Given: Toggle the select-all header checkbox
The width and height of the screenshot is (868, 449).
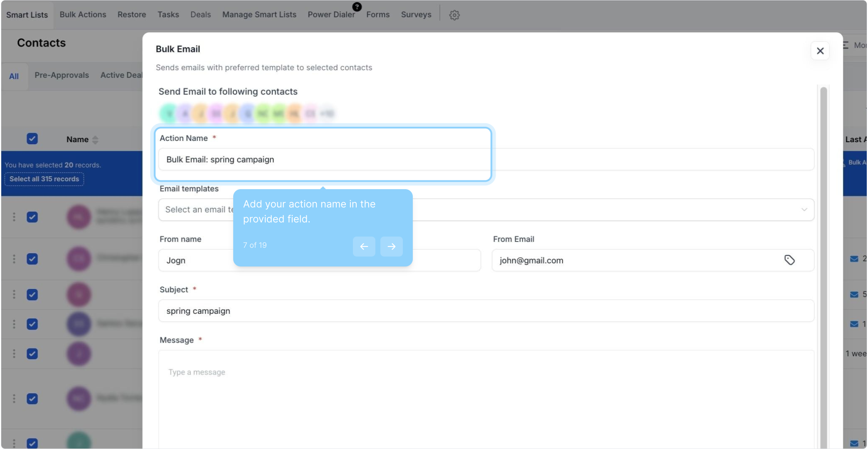Looking at the screenshot, I should pos(32,139).
